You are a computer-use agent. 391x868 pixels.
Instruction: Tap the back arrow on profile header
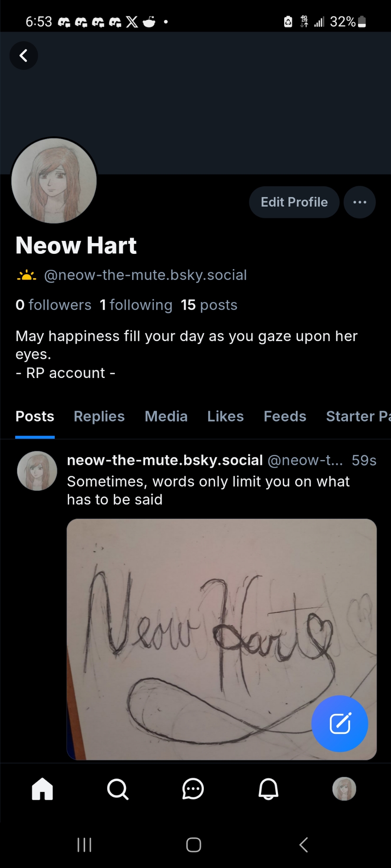pyautogui.click(x=23, y=56)
